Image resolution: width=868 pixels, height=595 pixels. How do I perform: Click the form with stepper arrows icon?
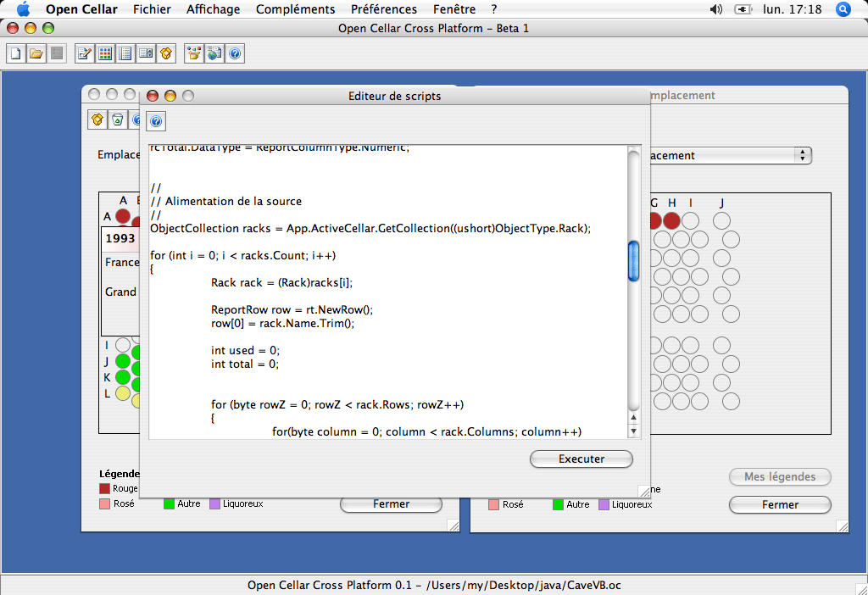pos(146,53)
